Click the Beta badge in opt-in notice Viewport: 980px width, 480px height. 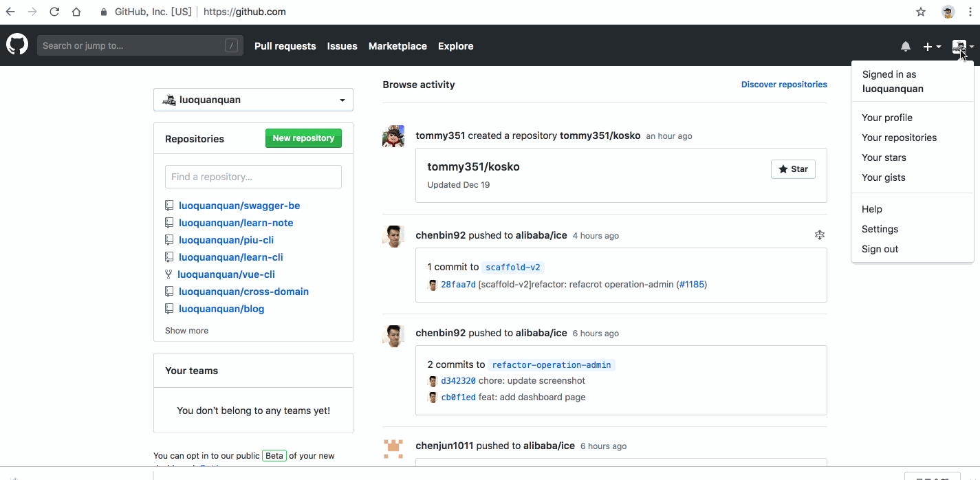pyautogui.click(x=274, y=456)
